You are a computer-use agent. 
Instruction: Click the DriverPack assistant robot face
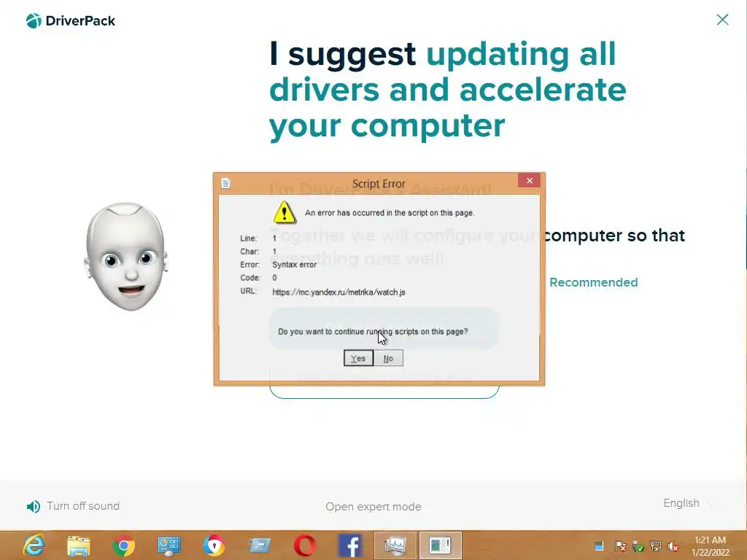(x=126, y=256)
